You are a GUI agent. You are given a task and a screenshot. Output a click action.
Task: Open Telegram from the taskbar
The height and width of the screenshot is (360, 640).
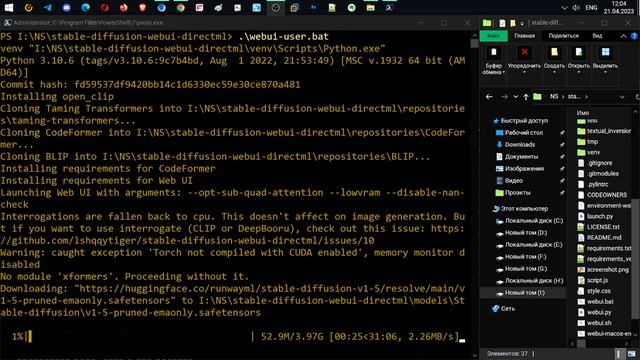tap(48, 7)
